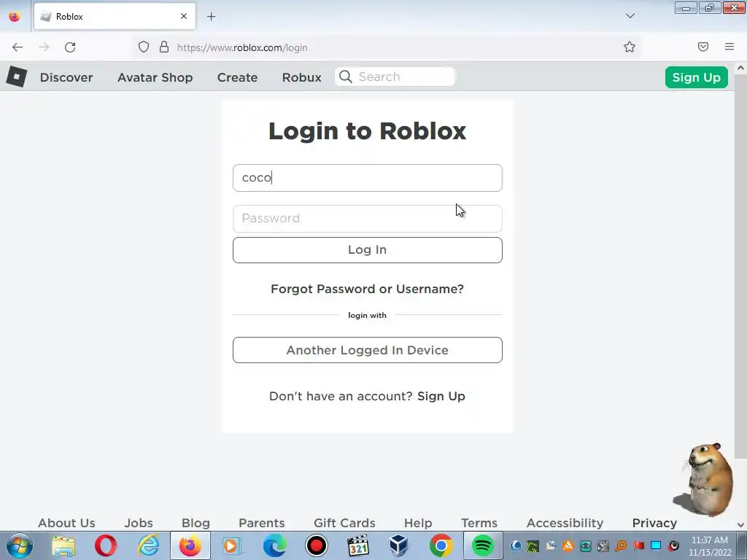This screenshot has width=747, height=560.
Task: Open the Blog footer link
Action: [196, 523]
